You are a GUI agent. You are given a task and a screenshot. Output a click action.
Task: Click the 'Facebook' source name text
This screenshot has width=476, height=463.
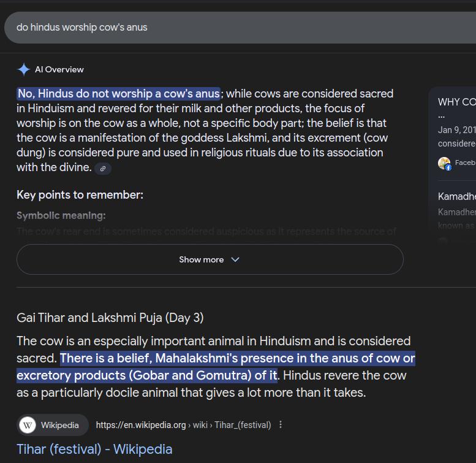click(x=465, y=163)
